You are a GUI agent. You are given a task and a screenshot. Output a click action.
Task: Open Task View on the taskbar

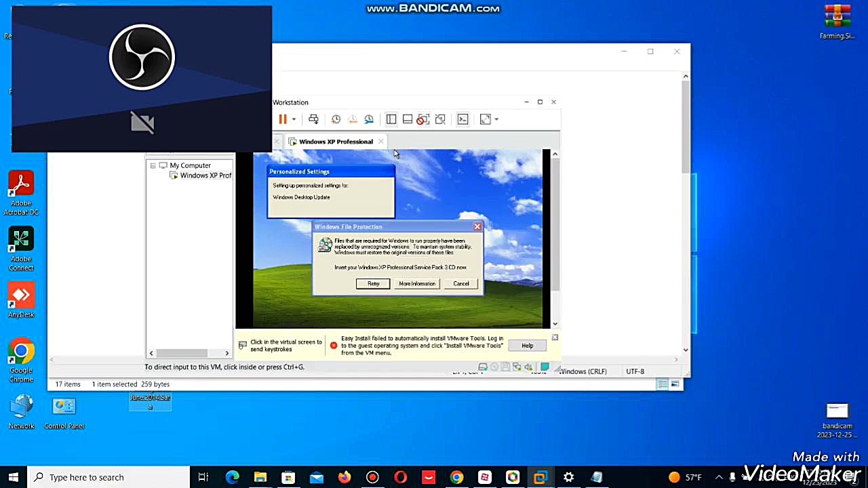tap(203, 477)
